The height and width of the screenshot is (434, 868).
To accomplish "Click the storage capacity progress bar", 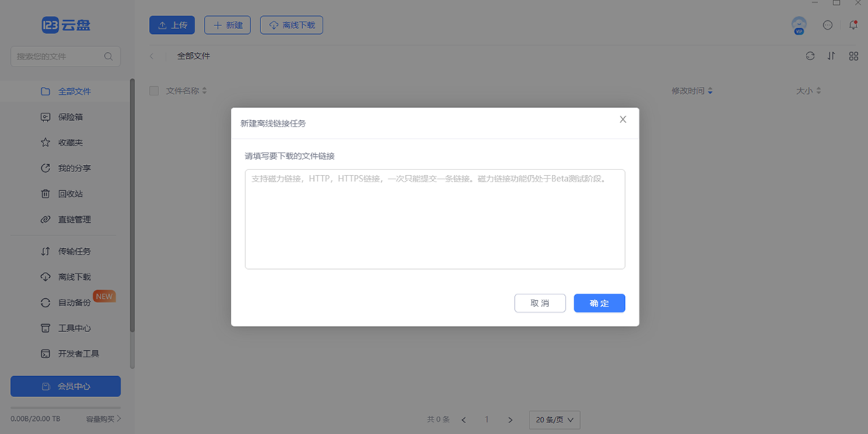I will coord(65,407).
